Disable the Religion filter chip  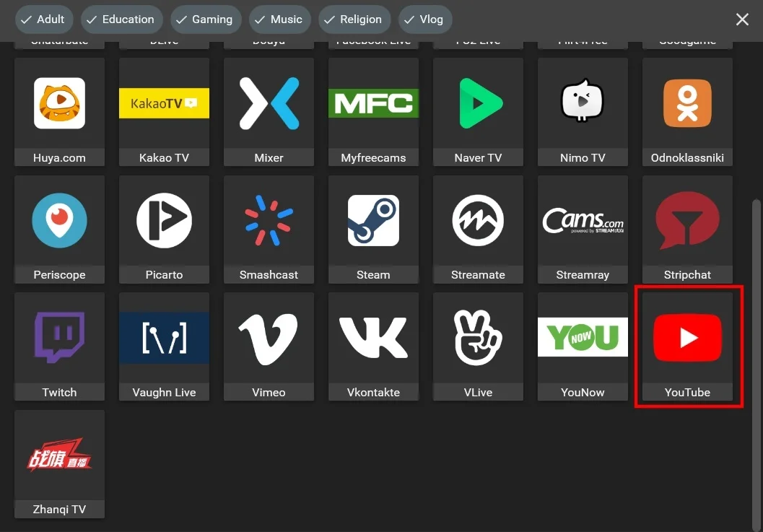coord(354,19)
